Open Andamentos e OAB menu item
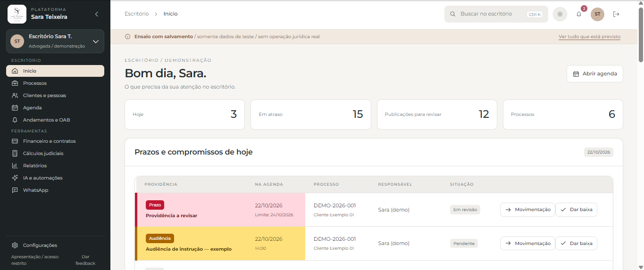This screenshot has height=270, width=644. tap(55, 120)
